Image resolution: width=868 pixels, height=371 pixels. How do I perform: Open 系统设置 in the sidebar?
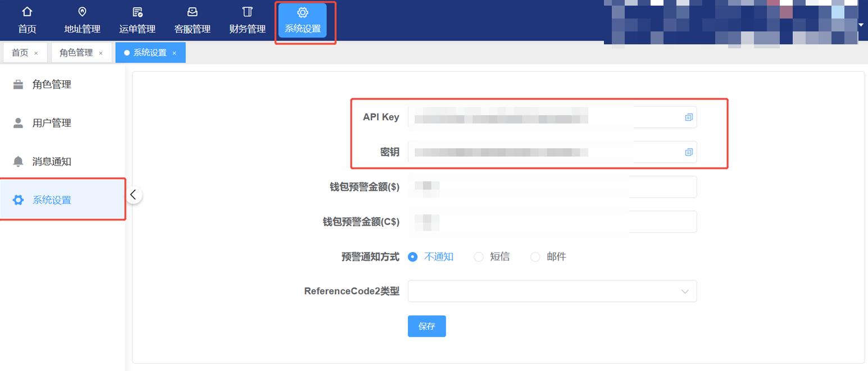pos(62,200)
